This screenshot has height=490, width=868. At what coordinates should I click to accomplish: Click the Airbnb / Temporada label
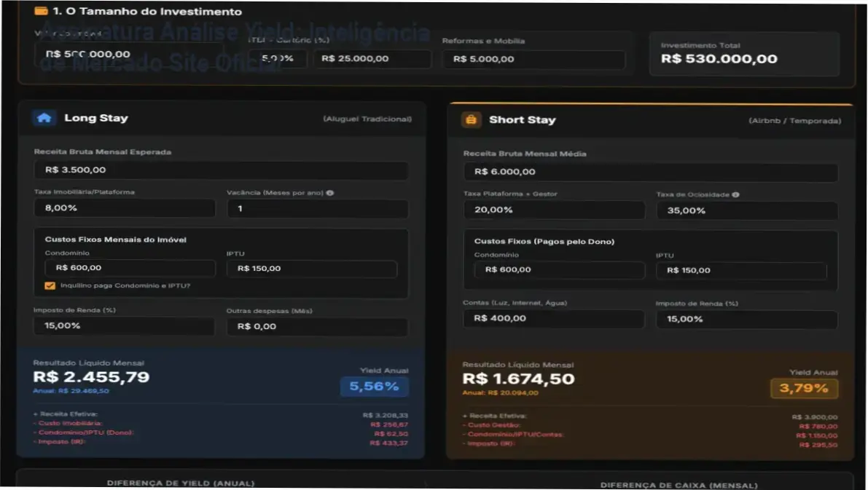click(795, 121)
